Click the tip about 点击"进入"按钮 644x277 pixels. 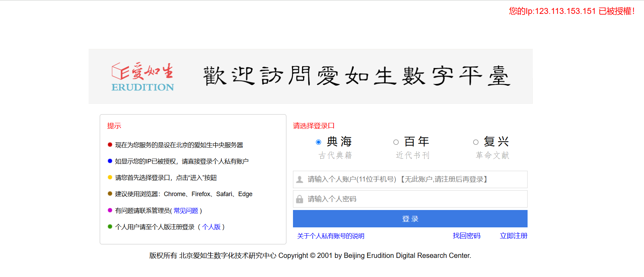[166, 178]
